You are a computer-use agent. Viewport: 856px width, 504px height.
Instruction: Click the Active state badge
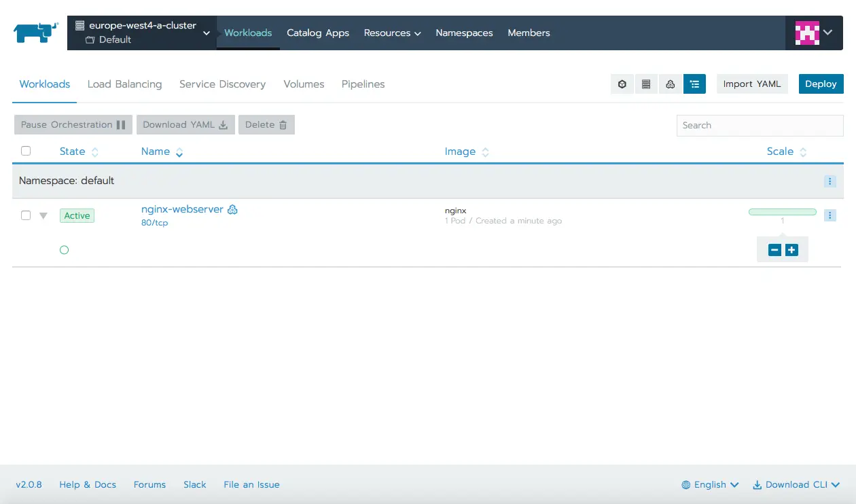[x=77, y=216]
